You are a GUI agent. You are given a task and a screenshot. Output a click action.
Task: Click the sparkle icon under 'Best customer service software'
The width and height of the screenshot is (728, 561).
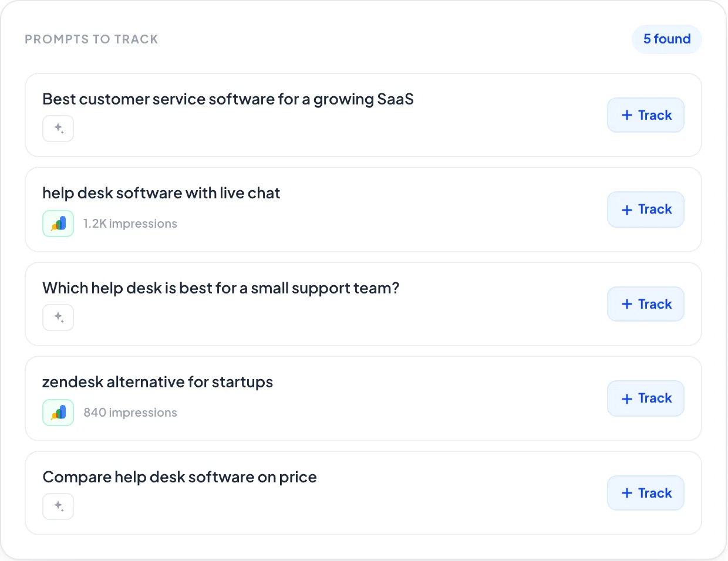point(58,129)
